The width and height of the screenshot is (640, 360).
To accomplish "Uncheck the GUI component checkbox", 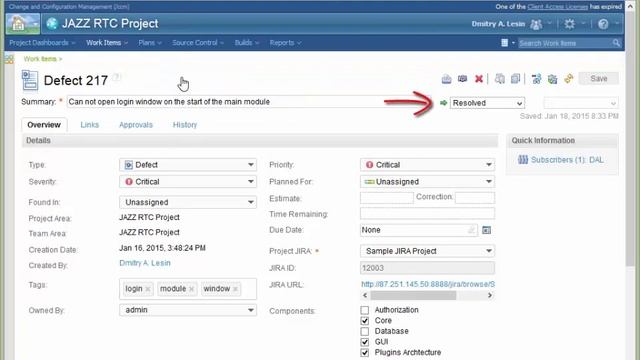I will click(365, 342).
